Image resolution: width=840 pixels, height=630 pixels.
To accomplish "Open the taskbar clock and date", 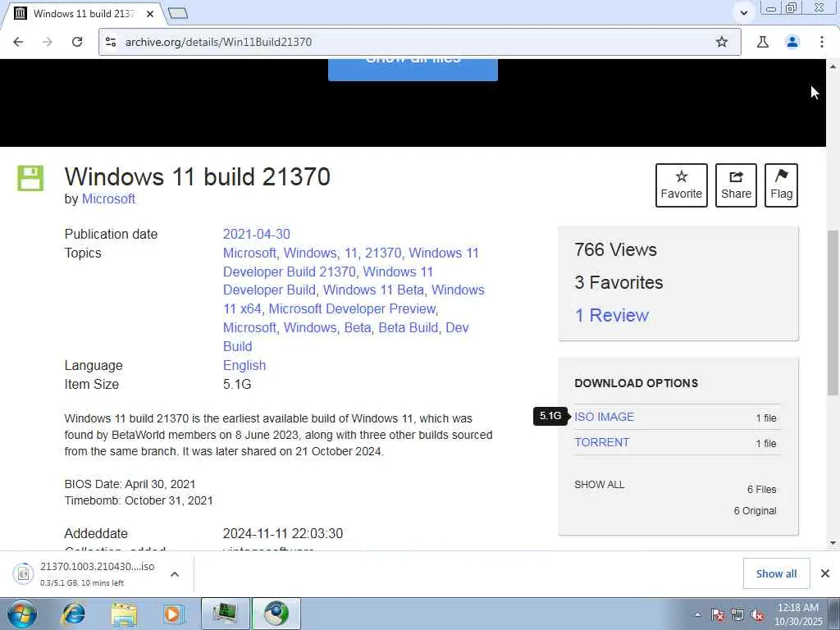I will (798, 614).
